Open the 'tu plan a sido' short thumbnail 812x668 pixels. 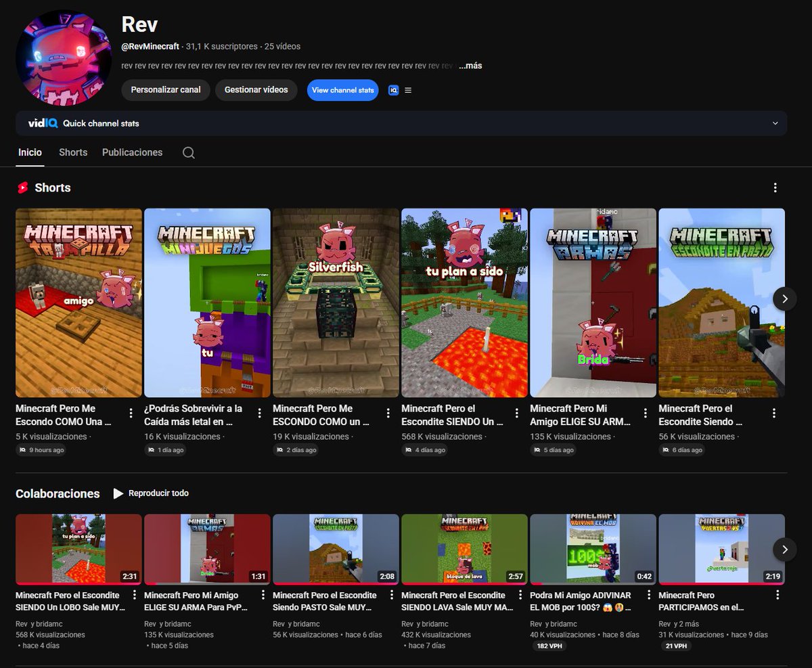464,303
